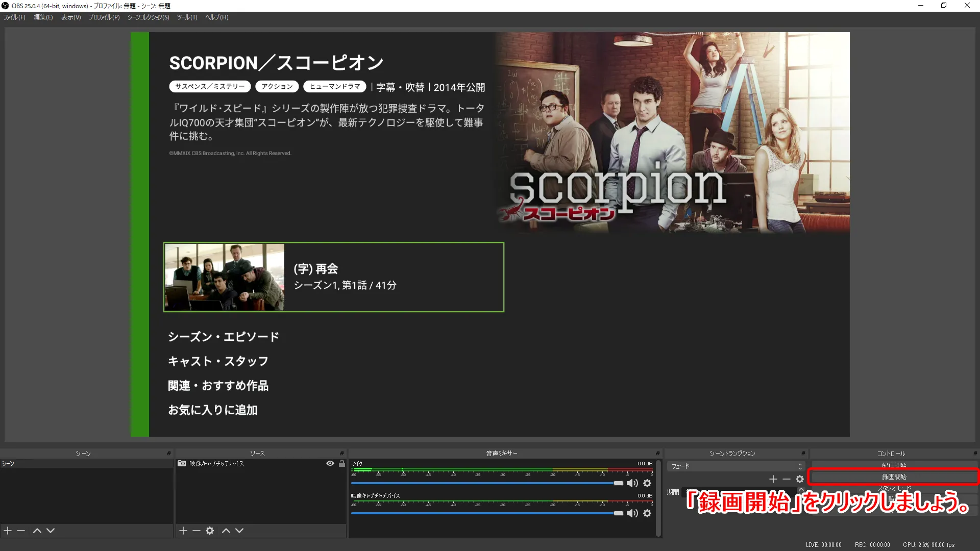Click the 配信開始 button

coord(894,465)
